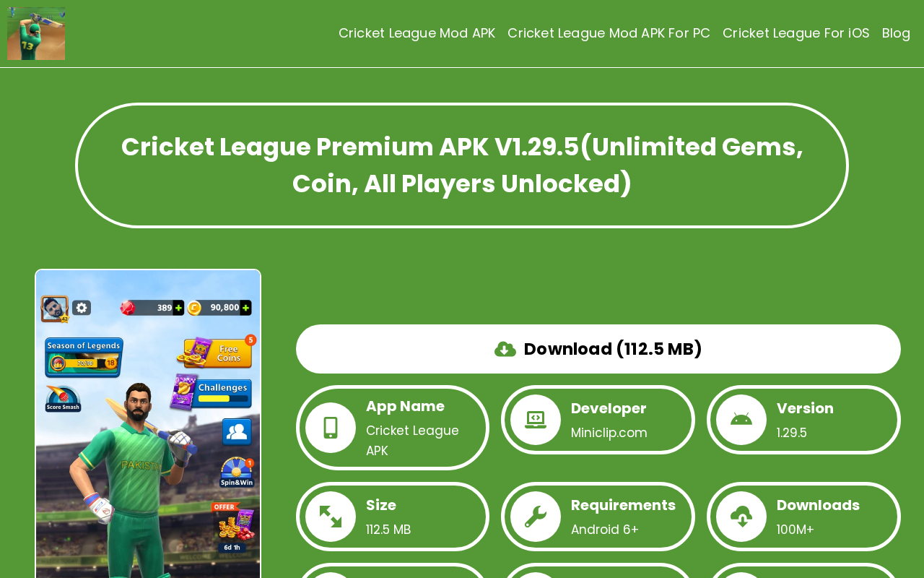This screenshot has width=924, height=578.
Task: Open the Cricket League Mod APK menu
Action: [417, 33]
